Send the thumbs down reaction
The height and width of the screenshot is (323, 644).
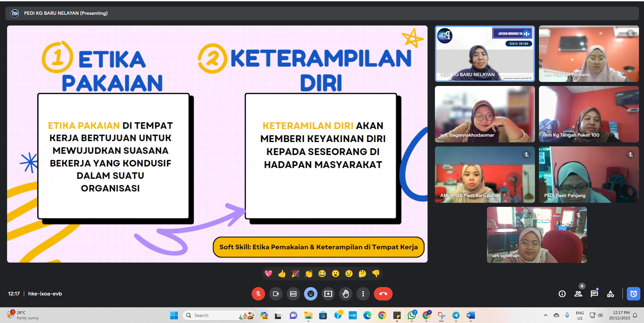pyautogui.click(x=376, y=274)
